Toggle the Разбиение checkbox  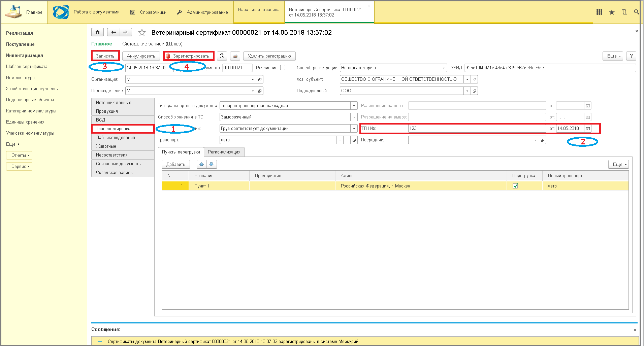283,68
